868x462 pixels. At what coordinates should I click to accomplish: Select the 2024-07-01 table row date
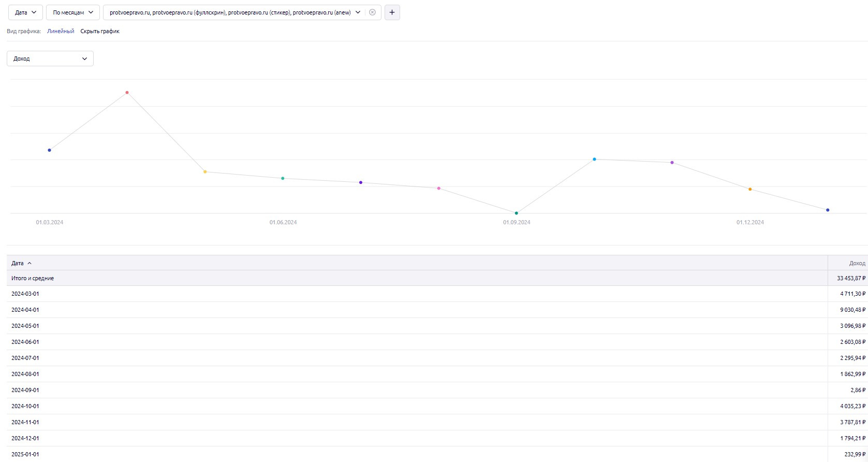pyautogui.click(x=25, y=358)
